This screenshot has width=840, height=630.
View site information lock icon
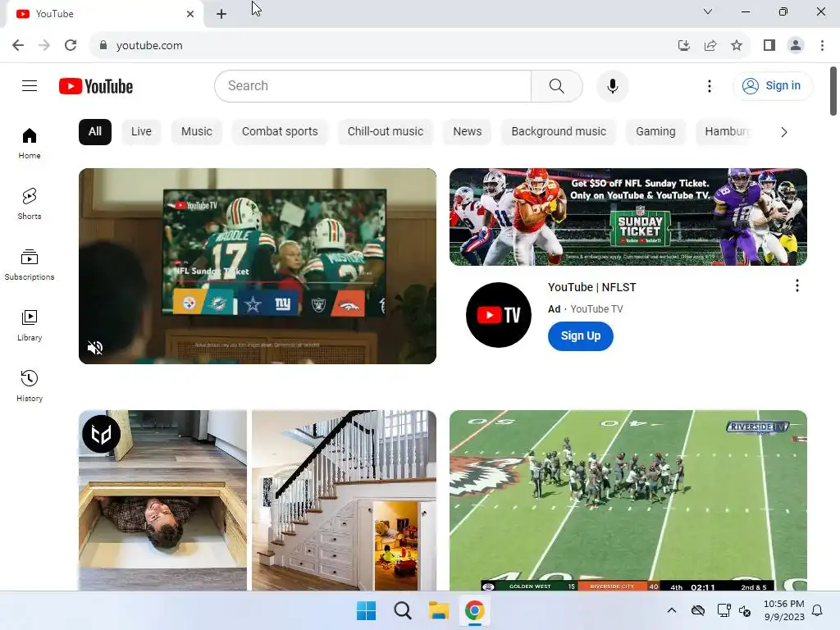pos(103,45)
